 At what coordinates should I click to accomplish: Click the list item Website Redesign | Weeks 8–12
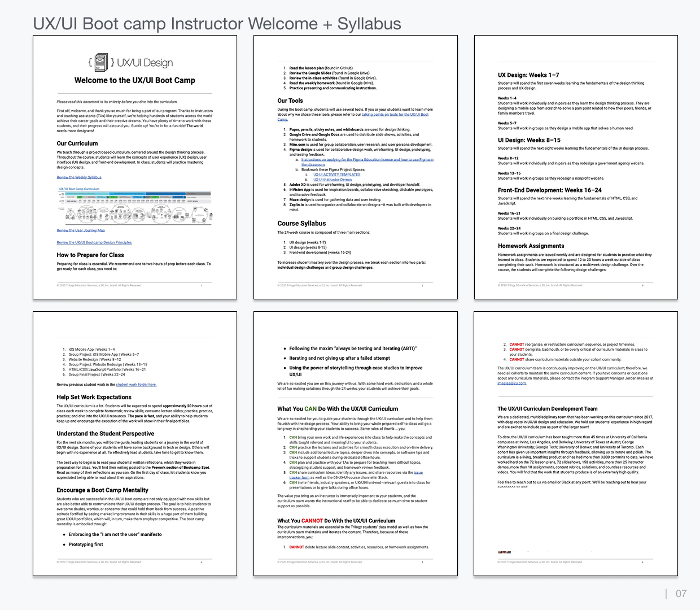[x=95, y=359]
